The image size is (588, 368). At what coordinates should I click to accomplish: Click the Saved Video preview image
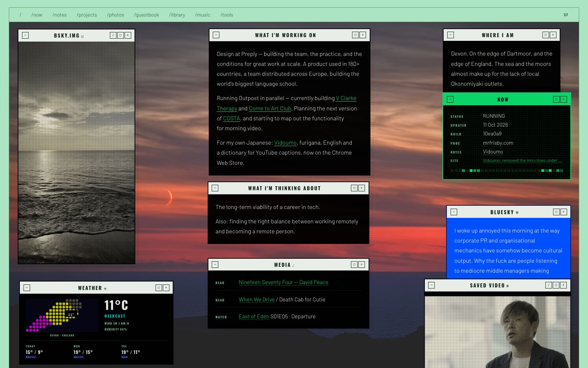click(x=498, y=332)
